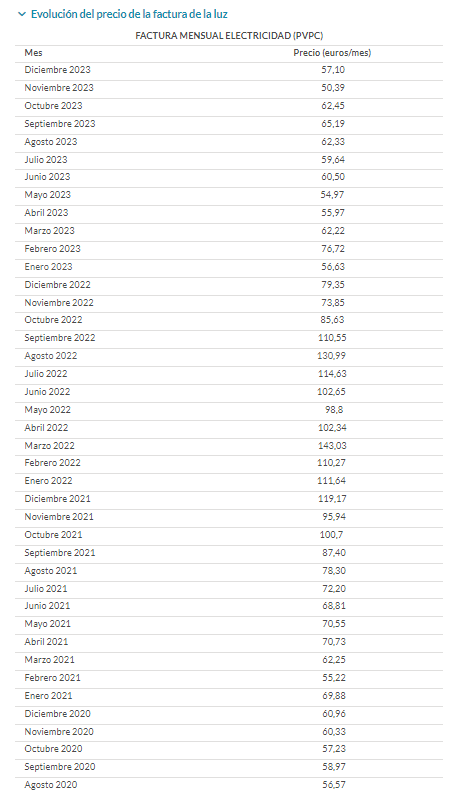This screenshot has width=474, height=794.
Task: Select the Diciembre 2023 row
Action: tap(229, 70)
